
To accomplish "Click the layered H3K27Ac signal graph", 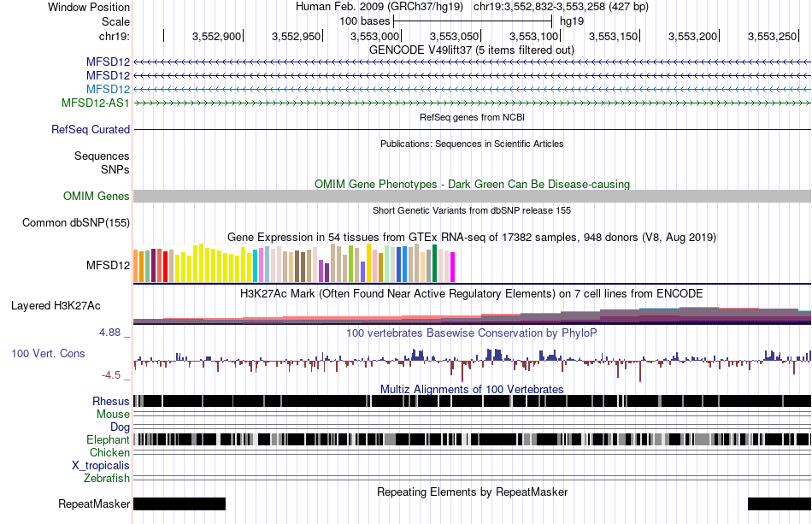I will pyautogui.click(x=473, y=315).
